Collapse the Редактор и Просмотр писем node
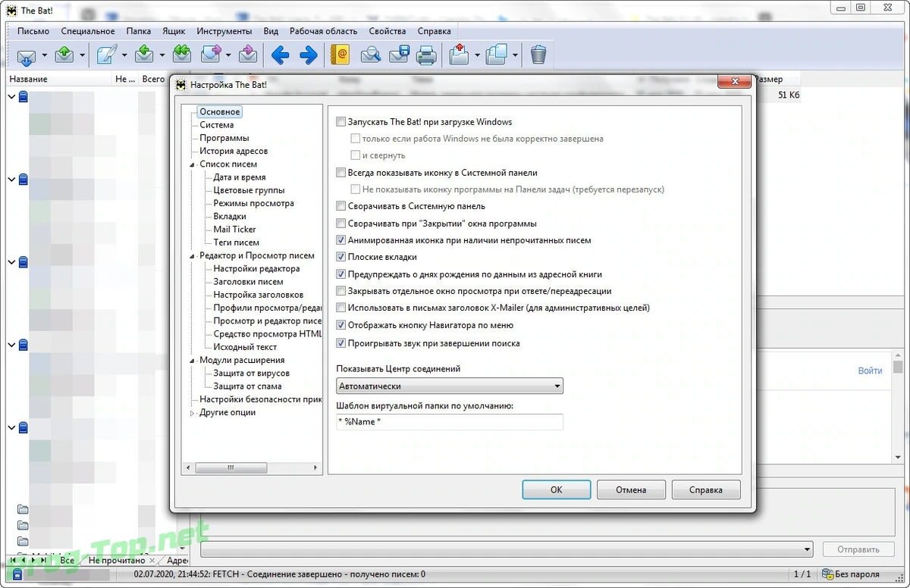The image size is (910, 588). (193, 256)
